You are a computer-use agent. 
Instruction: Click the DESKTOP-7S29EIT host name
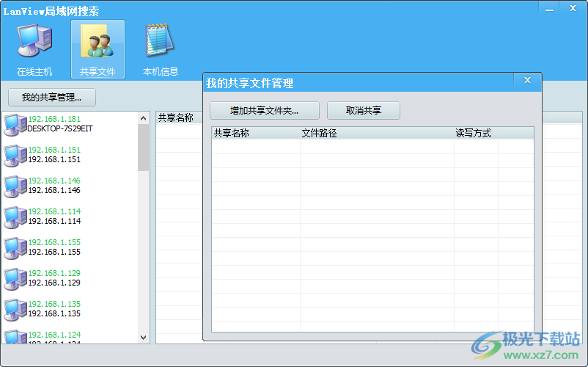coord(60,128)
